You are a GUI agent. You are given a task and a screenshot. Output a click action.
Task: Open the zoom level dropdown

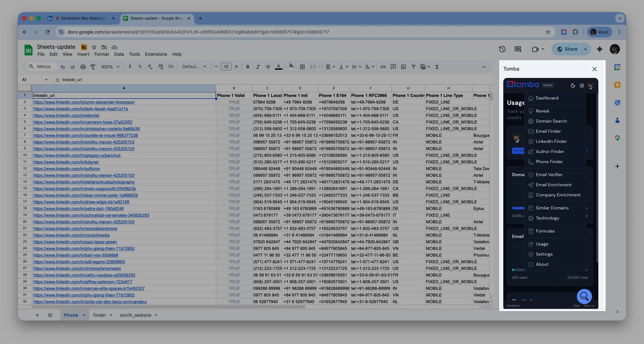[110, 67]
